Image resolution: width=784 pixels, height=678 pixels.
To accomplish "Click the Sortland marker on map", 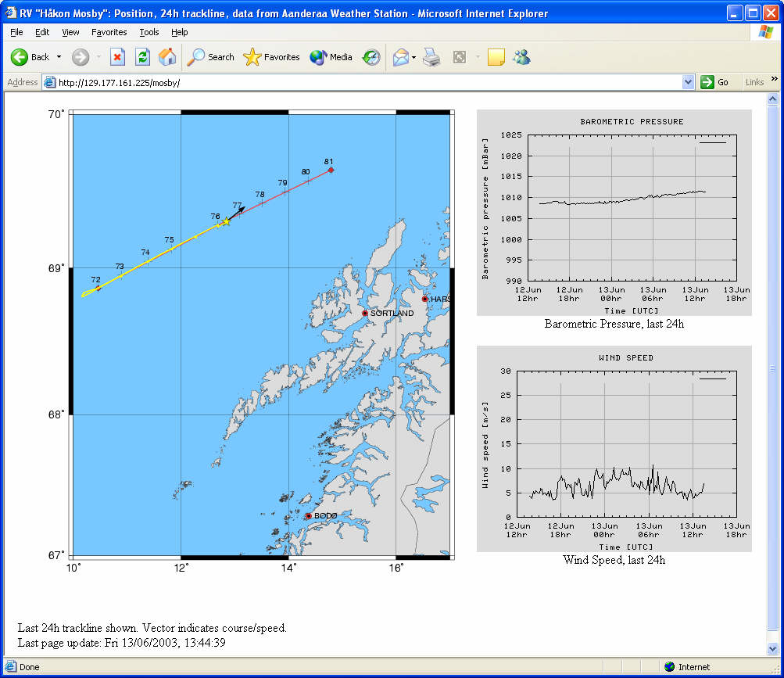I will tap(365, 314).
